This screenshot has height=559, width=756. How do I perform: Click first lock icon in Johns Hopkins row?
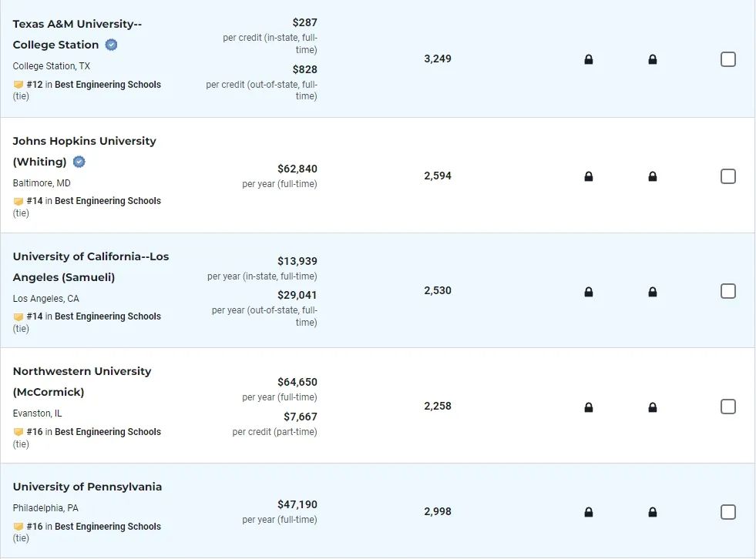(588, 176)
